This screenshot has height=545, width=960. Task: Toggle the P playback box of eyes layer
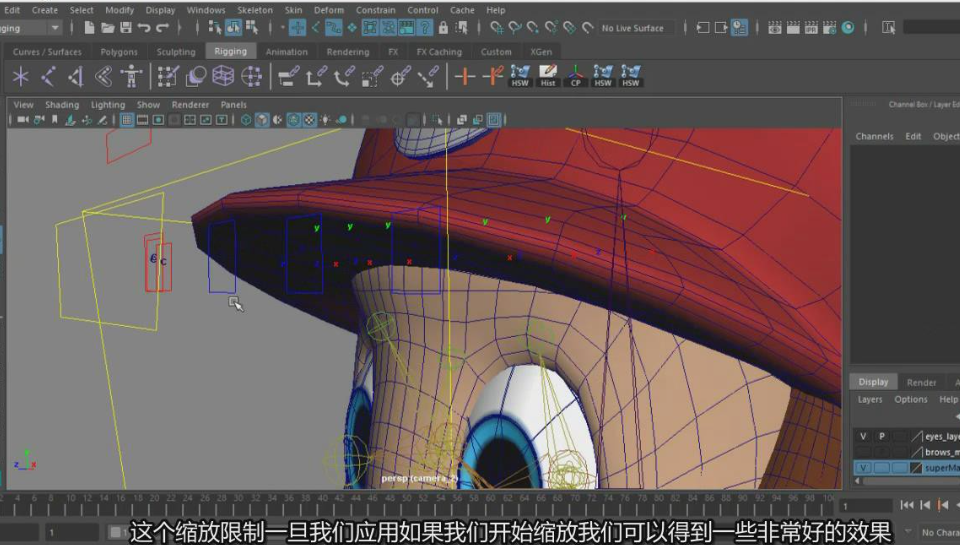(882, 437)
